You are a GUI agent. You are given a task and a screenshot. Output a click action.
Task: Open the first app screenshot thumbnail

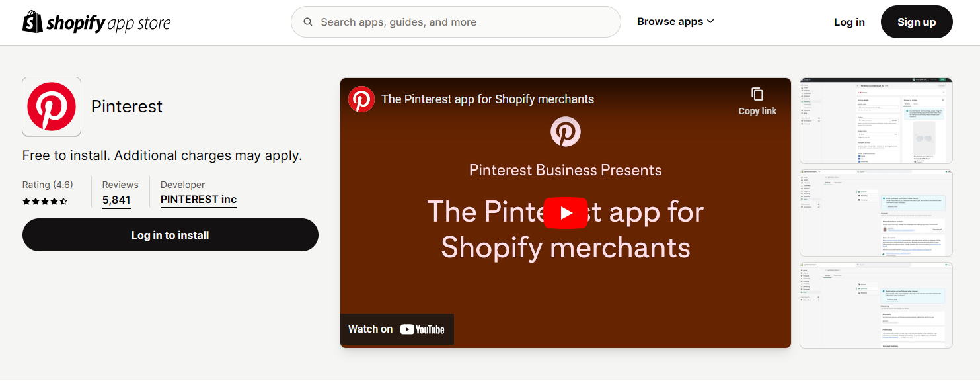[876, 120]
